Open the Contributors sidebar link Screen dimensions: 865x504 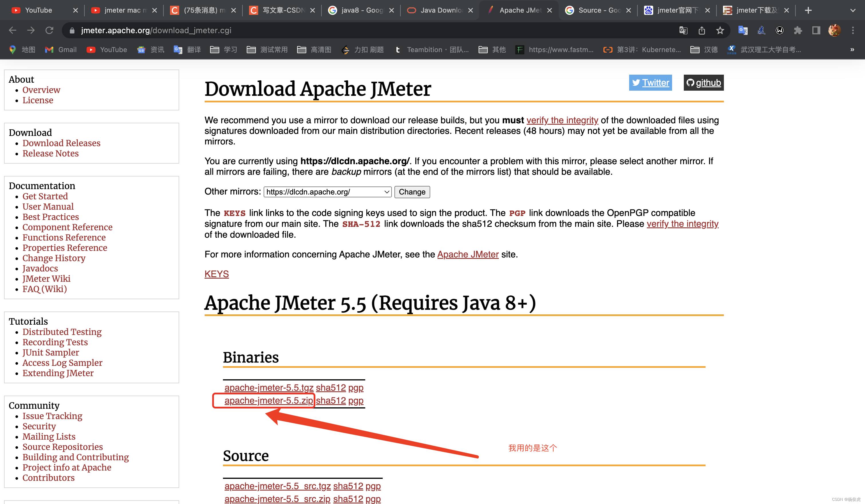[48, 478]
